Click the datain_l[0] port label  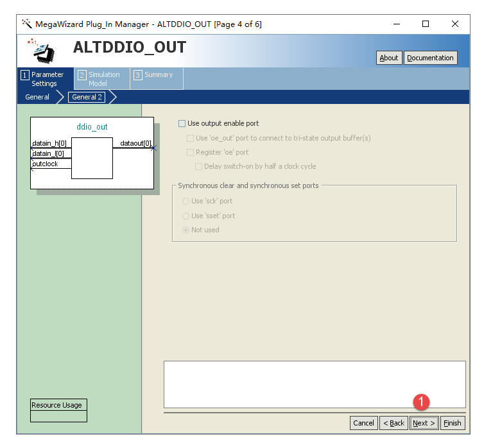click(48, 153)
